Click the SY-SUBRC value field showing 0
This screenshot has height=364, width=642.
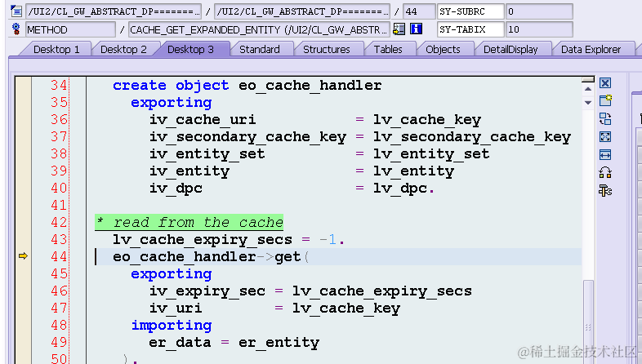click(x=539, y=11)
